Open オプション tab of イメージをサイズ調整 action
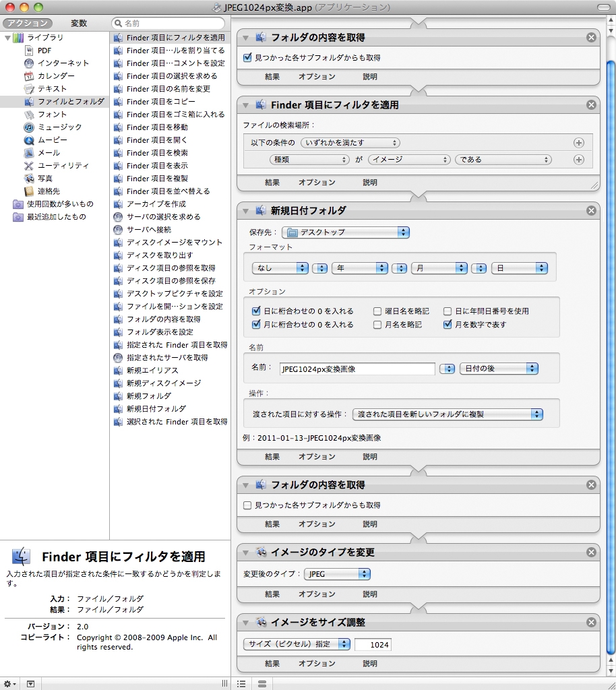 [x=317, y=664]
